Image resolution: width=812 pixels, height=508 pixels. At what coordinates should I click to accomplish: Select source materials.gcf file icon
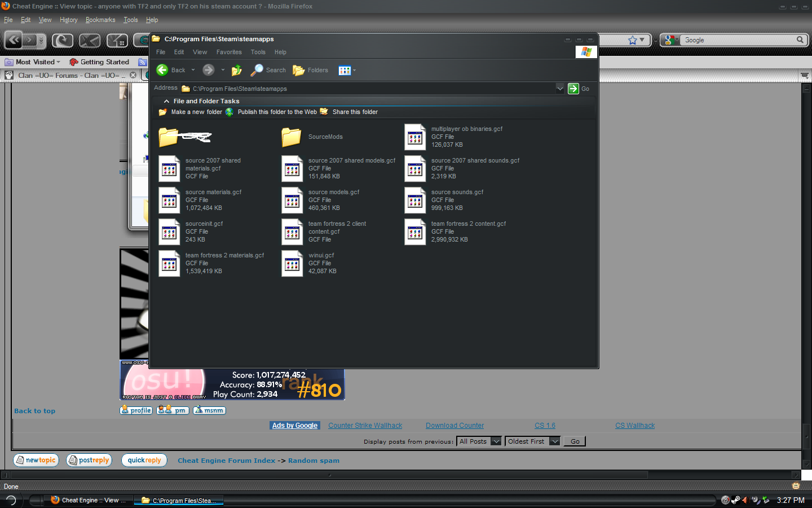coord(169,200)
